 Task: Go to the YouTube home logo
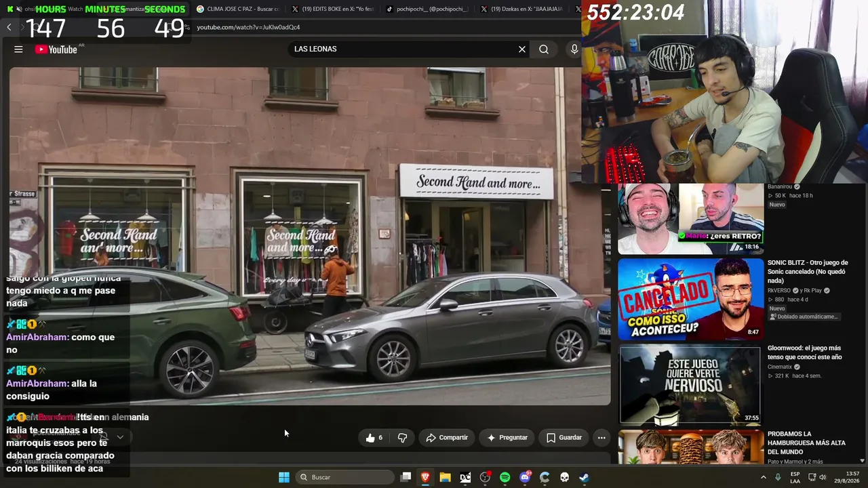coord(56,49)
